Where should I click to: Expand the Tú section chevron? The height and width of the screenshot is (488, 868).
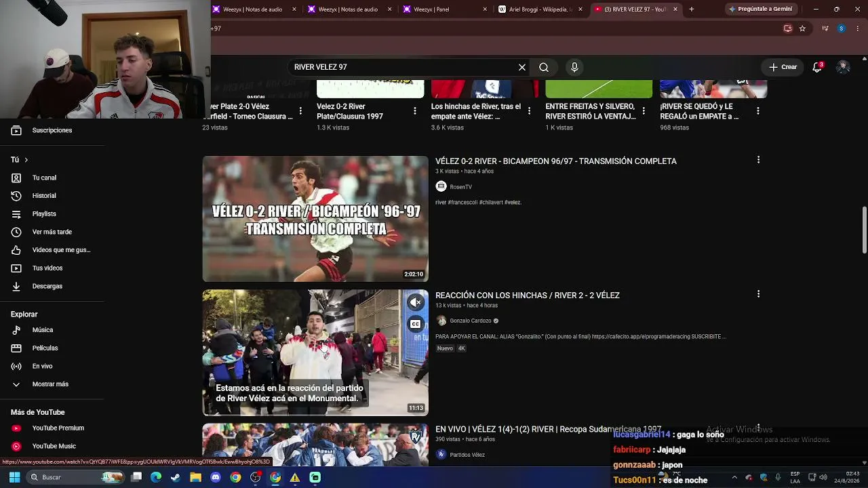point(26,160)
